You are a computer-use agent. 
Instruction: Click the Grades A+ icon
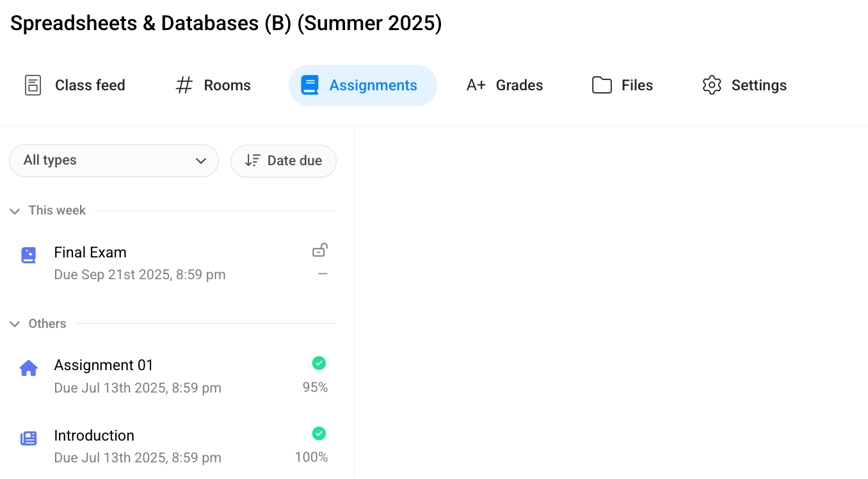pos(476,85)
